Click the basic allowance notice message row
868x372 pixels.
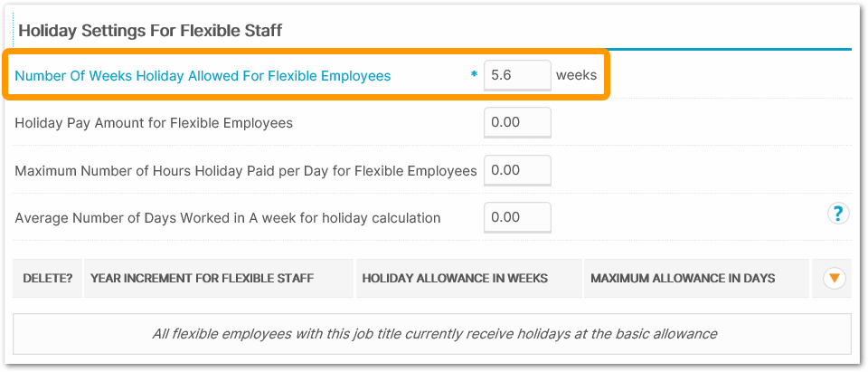[432, 334]
